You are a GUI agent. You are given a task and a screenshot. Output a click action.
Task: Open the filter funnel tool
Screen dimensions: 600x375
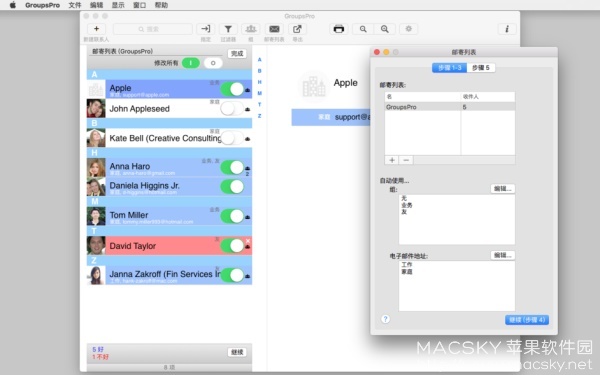pos(228,29)
